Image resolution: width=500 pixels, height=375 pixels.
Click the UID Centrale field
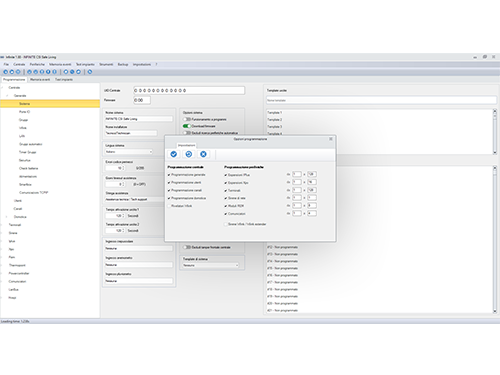click(x=189, y=90)
